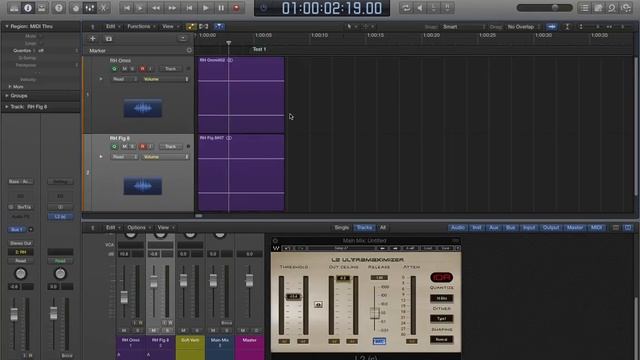Record-enable the RH Omni track
The image size is (640, 360).
coord(142,69)
